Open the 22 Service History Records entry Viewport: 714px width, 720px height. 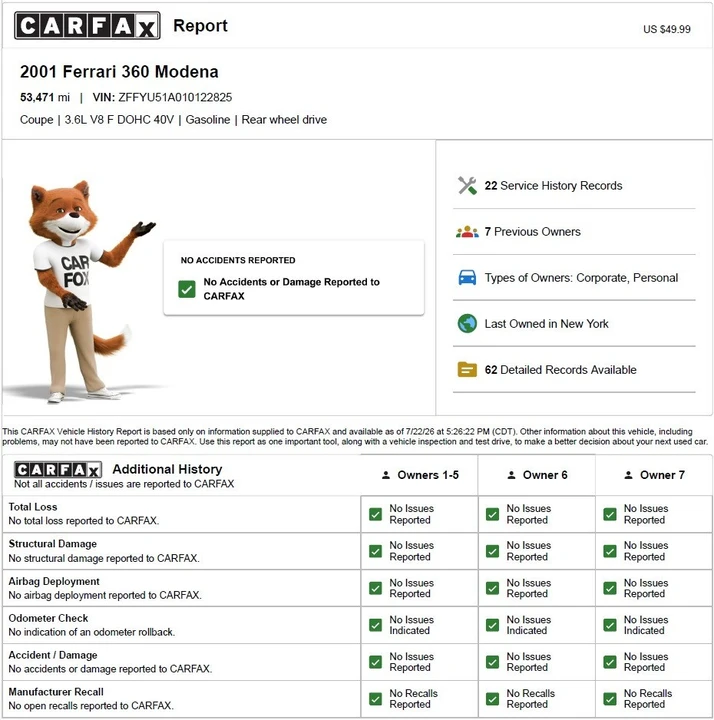tap(574, 186)
